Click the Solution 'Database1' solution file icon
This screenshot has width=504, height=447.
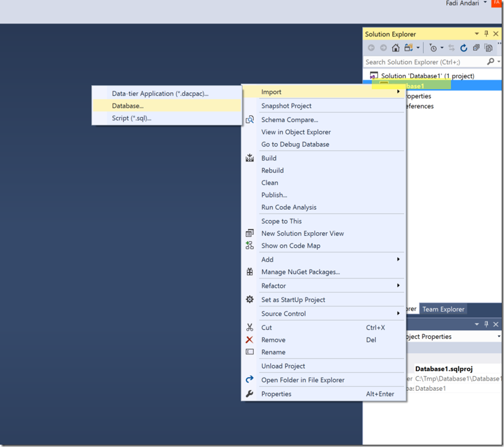point(374,76)
